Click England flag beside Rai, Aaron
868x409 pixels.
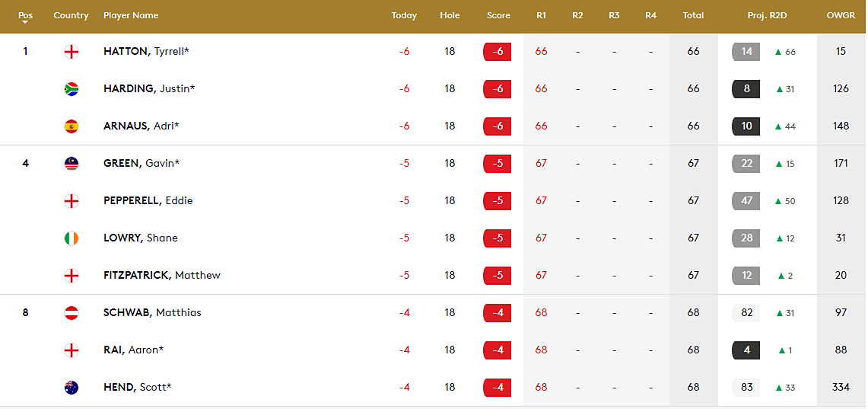[72, 350]
